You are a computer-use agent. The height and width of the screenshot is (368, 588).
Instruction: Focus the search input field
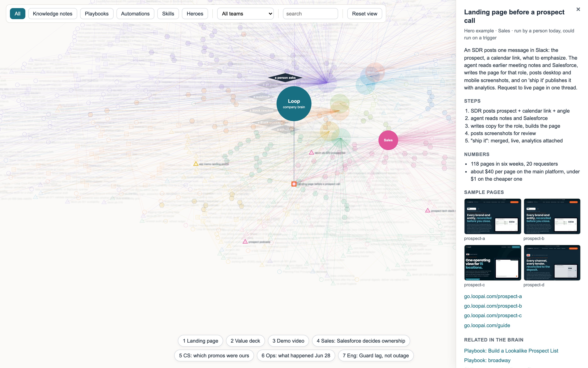tap(310, 14)
